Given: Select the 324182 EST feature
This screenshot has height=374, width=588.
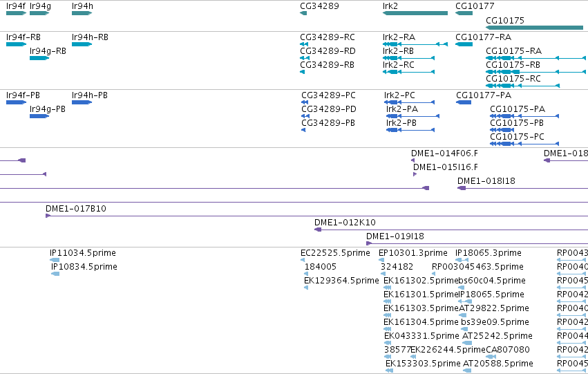Looking at the screenshot, I should [383, 274].
